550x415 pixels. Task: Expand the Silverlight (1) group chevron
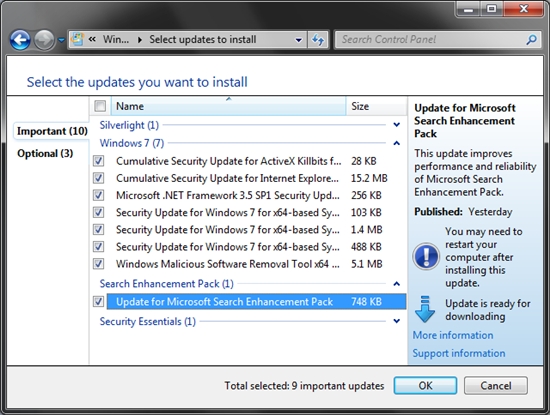coord(397,125)
